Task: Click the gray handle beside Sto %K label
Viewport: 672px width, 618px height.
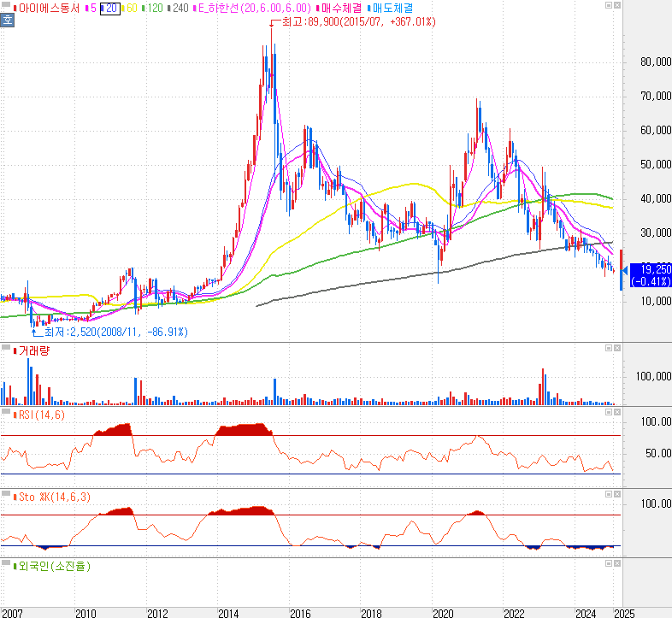Action: coord(6,493)
